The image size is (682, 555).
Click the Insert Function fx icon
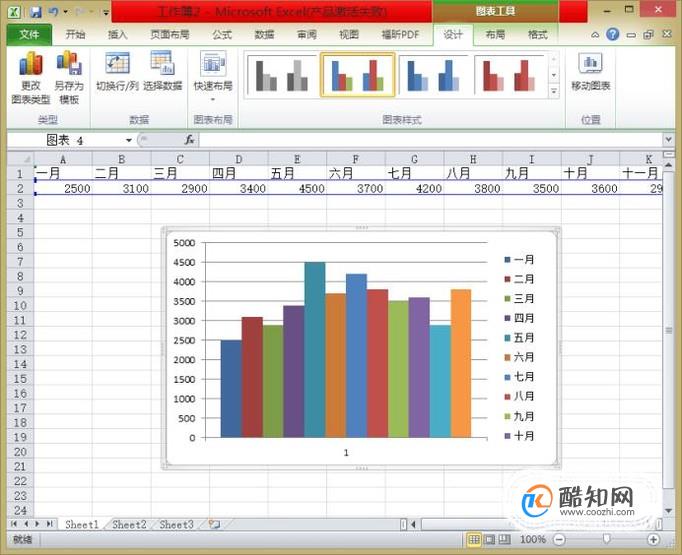pos(189,140)
